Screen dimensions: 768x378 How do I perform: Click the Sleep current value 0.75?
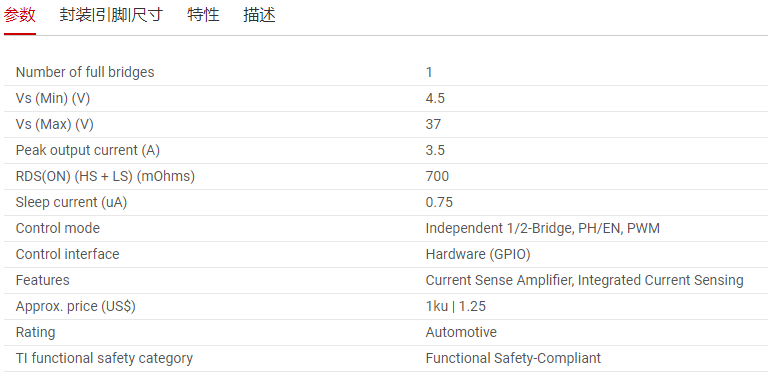[439, 202]
